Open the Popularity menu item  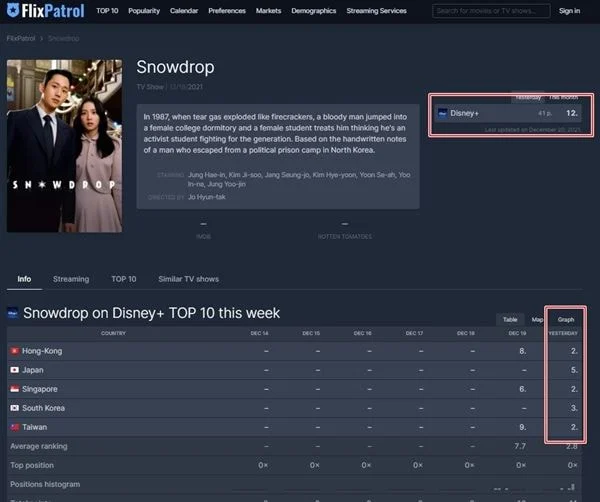(144, 11)
